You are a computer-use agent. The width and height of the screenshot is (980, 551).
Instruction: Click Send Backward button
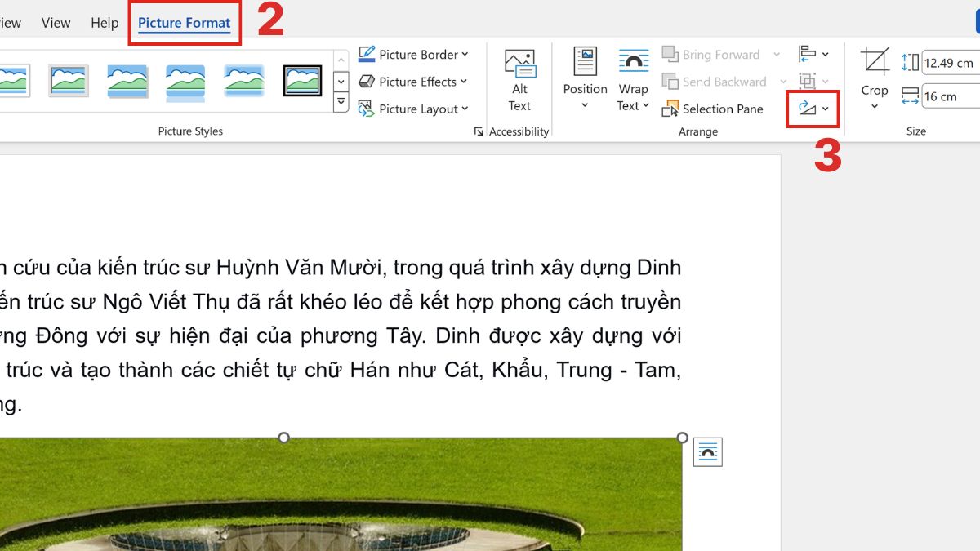point(715,82)
